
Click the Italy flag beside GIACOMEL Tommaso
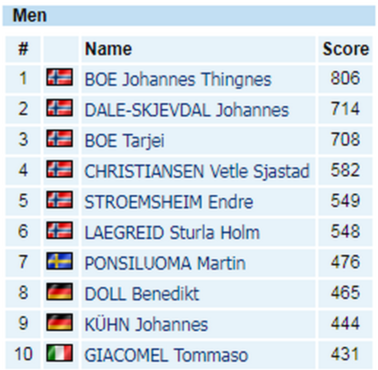click(59, 353)
